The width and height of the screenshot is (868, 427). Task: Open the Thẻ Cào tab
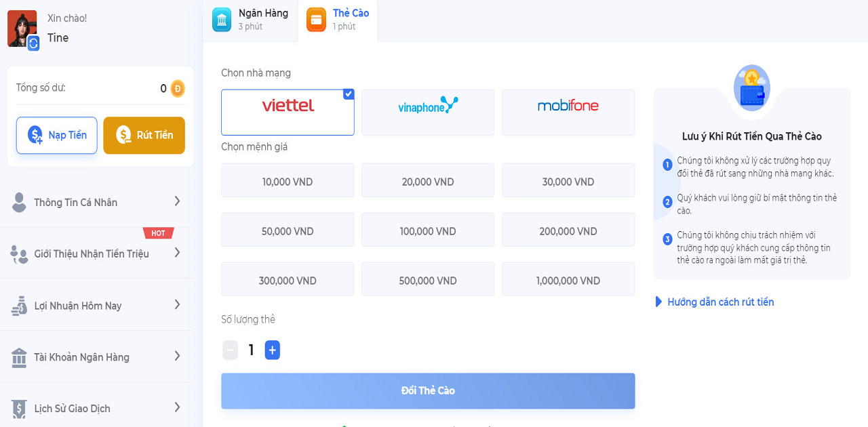[342, 20]
